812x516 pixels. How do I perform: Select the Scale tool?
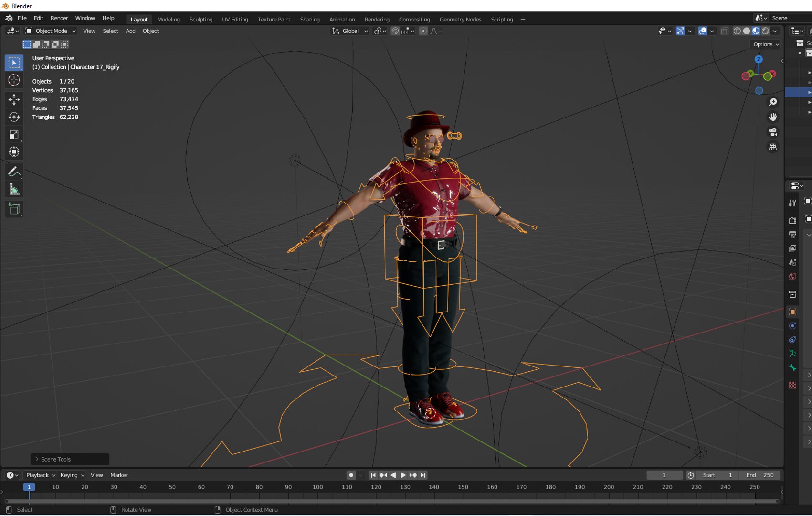coord(14,135)
